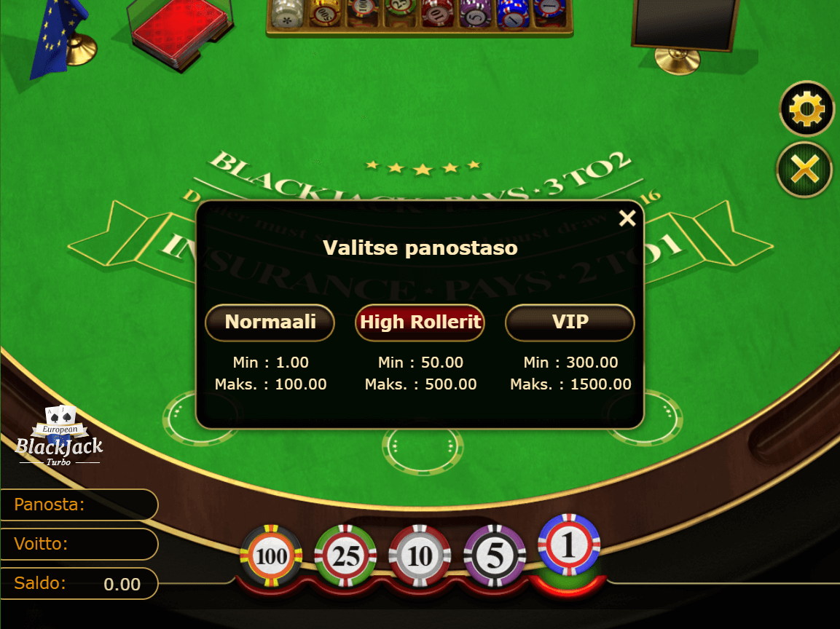Choose the purple 5 chip
Image resolution: width=840 pixels, height=629 pixels.
[495, 555]
